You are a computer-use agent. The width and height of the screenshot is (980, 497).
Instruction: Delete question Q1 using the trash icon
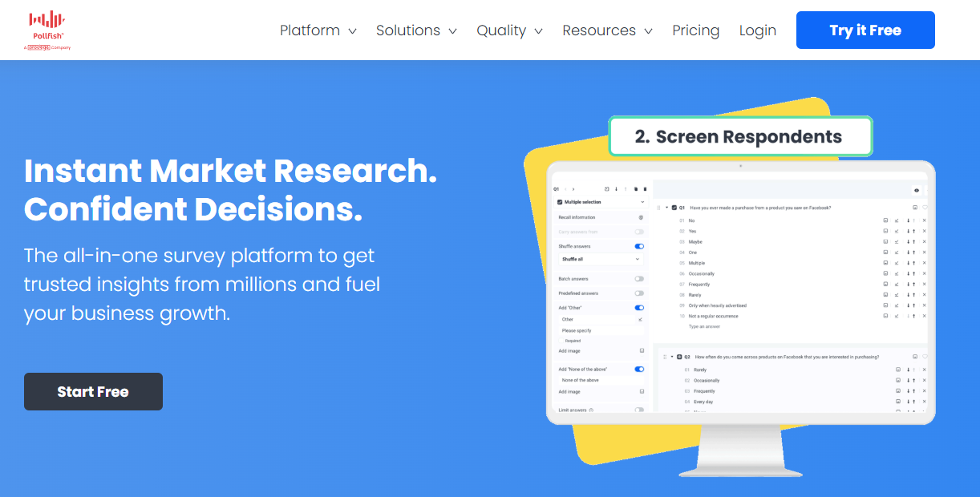coord(645,189)
